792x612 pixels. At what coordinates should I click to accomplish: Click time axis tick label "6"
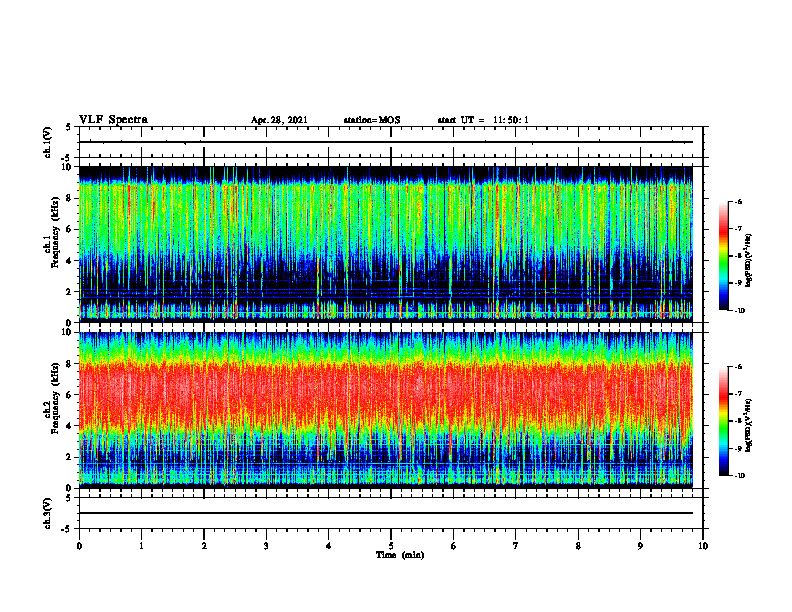454,546
